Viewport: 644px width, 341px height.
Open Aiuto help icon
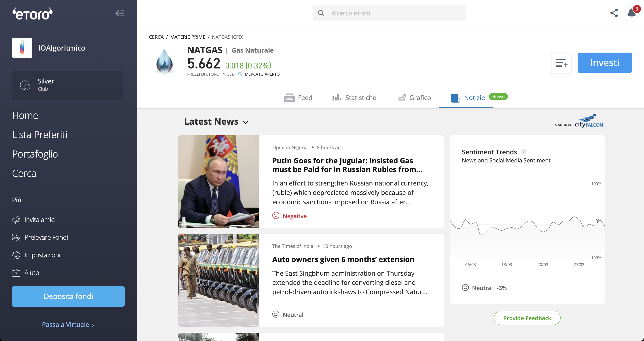16,273
